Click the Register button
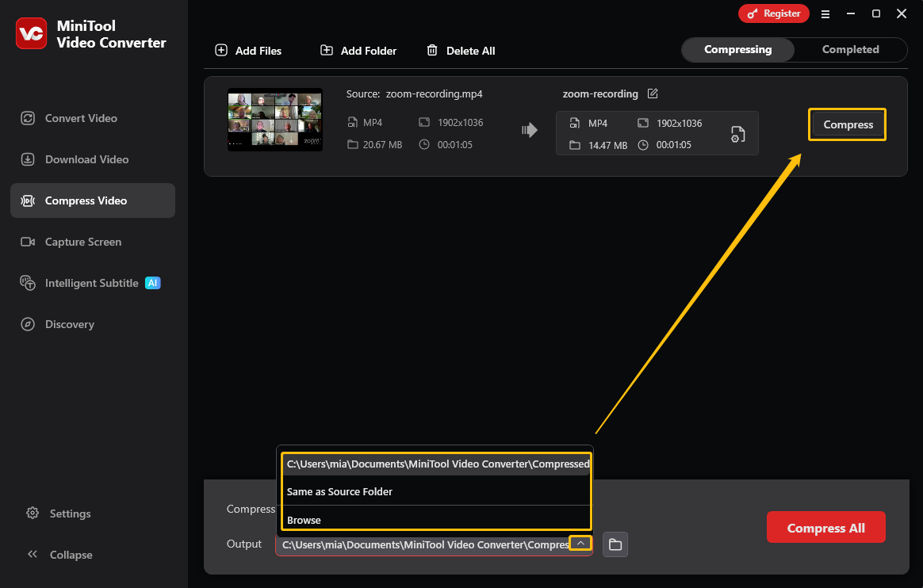Image resolution: width=923 pixels, height=588 pixels. click(x=773, y=13)
